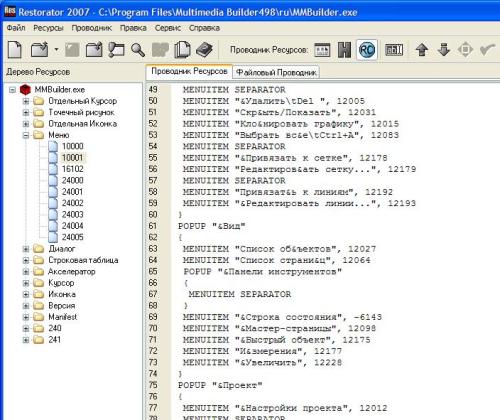The height and width of the screenshot is (420, 500).
Task: Expand the Версия folder node
Action: coord(26,305)
